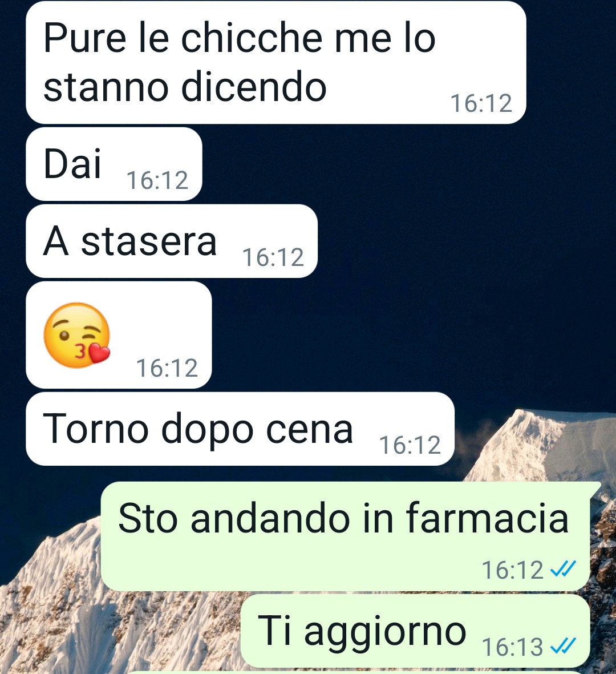Viewport: 616px width, 674px height.
Task: Tap the 16:12 timestamp on the 'Dai' message
Action: [x=157, y=180]
